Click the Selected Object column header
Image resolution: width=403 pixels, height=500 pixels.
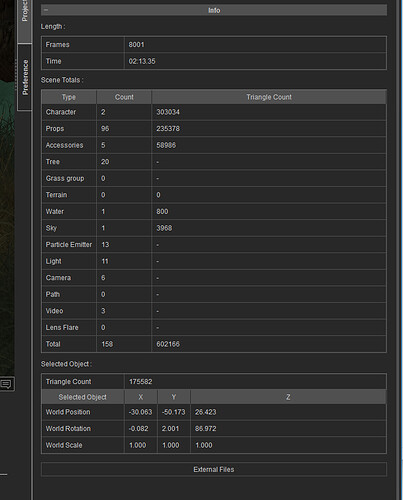coord(83,397)
